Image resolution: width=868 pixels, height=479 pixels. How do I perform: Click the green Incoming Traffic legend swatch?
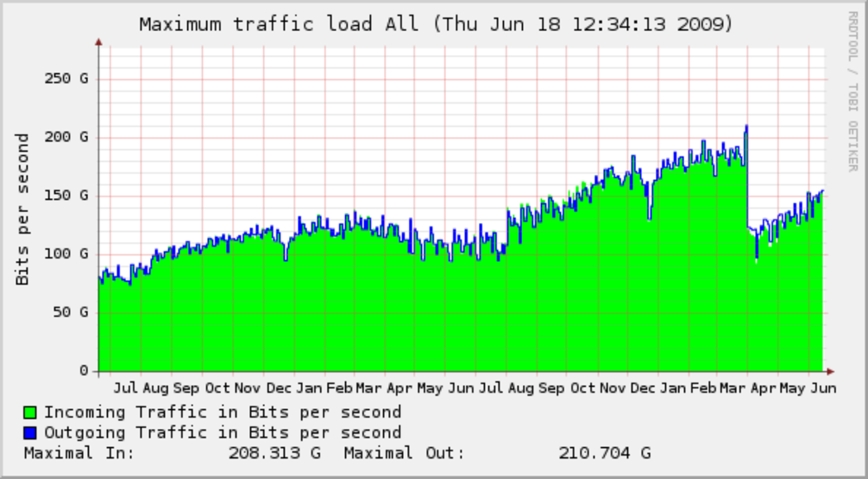pos(30,413)
